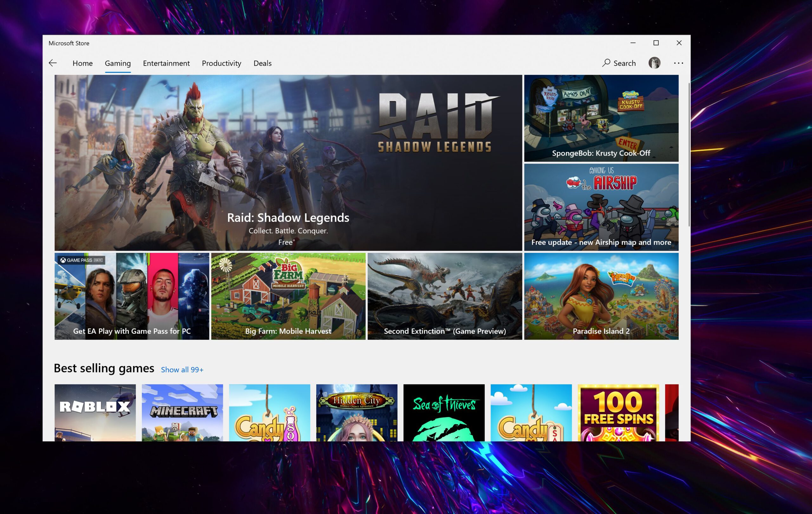Click the Microsoft Store title text
The height and width of the screenshot is (514, 812).
69,43
